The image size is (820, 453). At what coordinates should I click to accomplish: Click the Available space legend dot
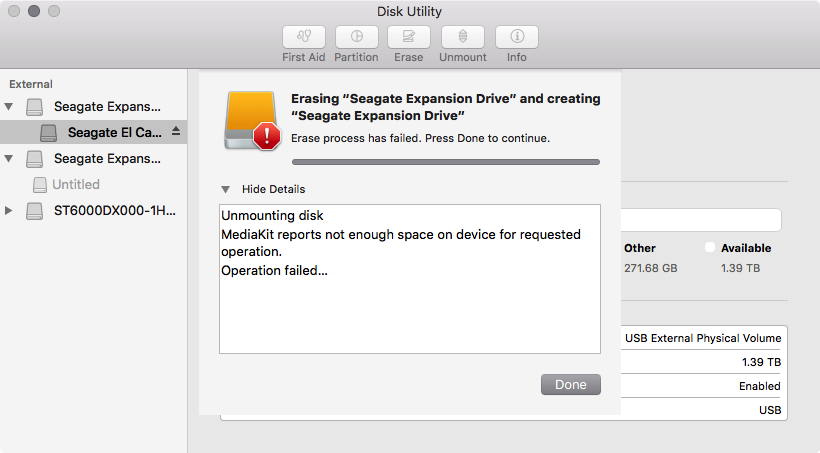[x=710, y=247]
